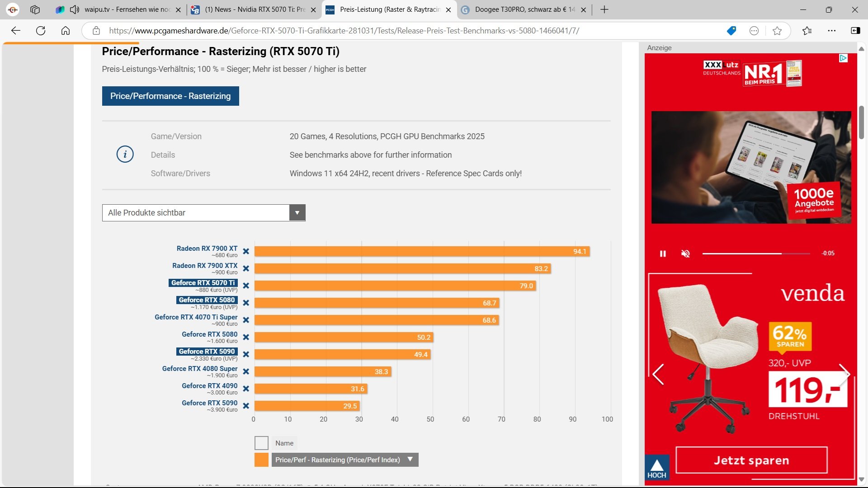The width and height of the screenshot is (868, 488).
Task: Open Price/Perf - Rasterizing index dropdown
Action: click(410, 460)
